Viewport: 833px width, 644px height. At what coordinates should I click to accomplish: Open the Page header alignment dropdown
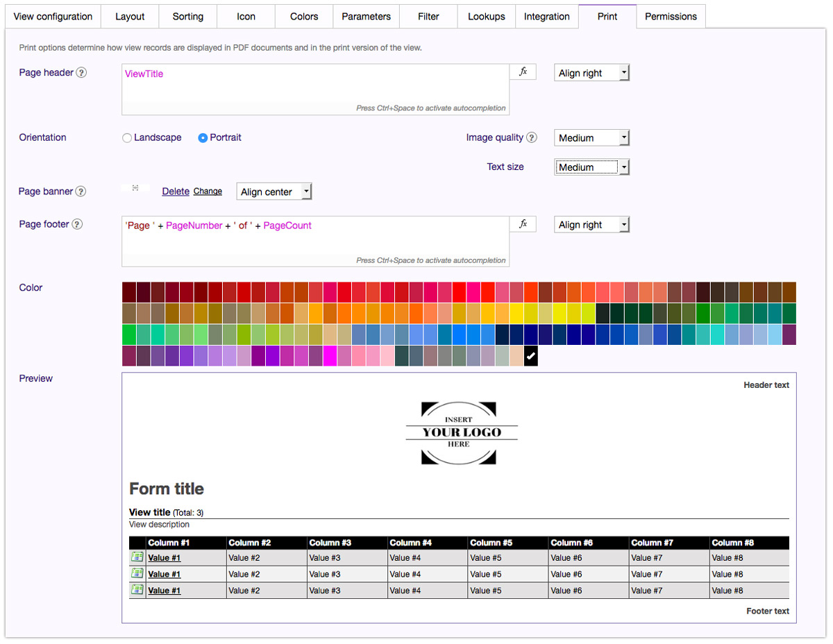pos(591,73)
